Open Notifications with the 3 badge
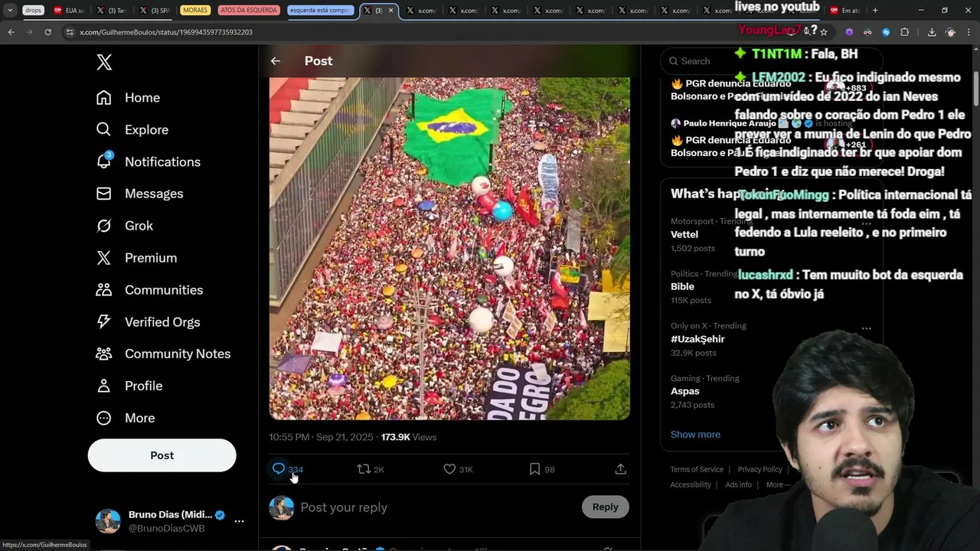980x551 pixels. [148, 162]
